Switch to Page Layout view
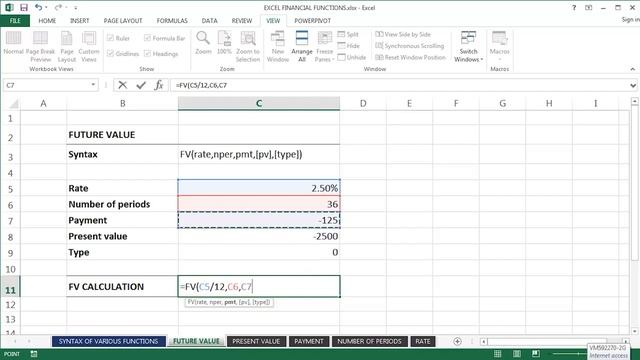Screen dimensions: 640x360 point(67,47)
